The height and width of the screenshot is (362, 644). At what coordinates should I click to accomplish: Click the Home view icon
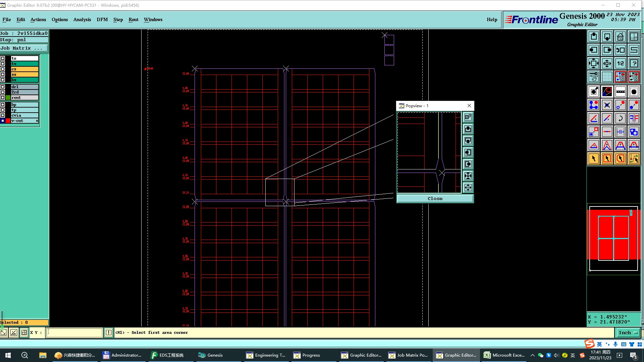[x=620, y=37]
